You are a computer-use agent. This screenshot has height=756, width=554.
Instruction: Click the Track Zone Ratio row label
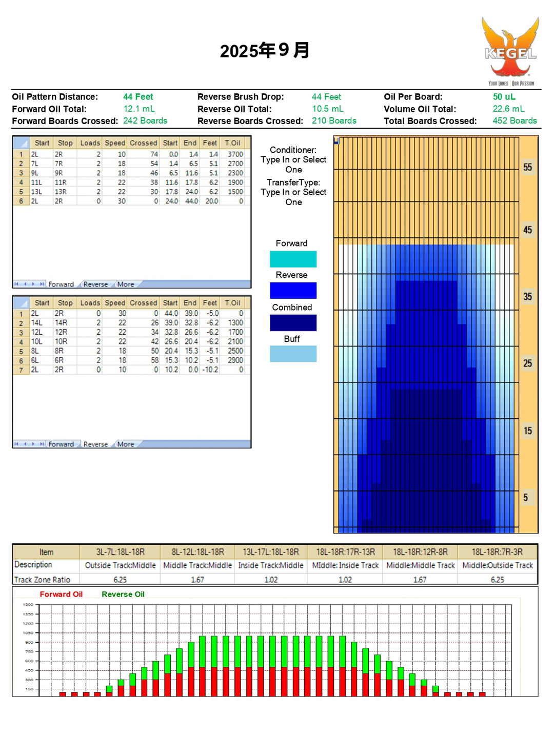point(42,580)
